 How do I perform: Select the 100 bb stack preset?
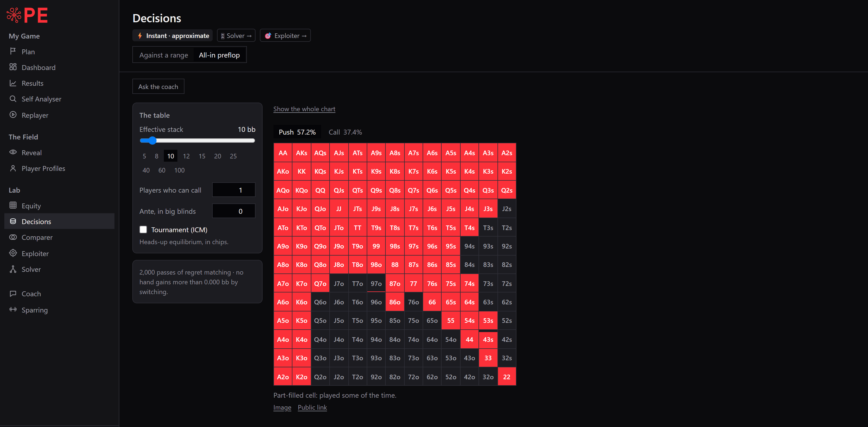click(179, 170)
